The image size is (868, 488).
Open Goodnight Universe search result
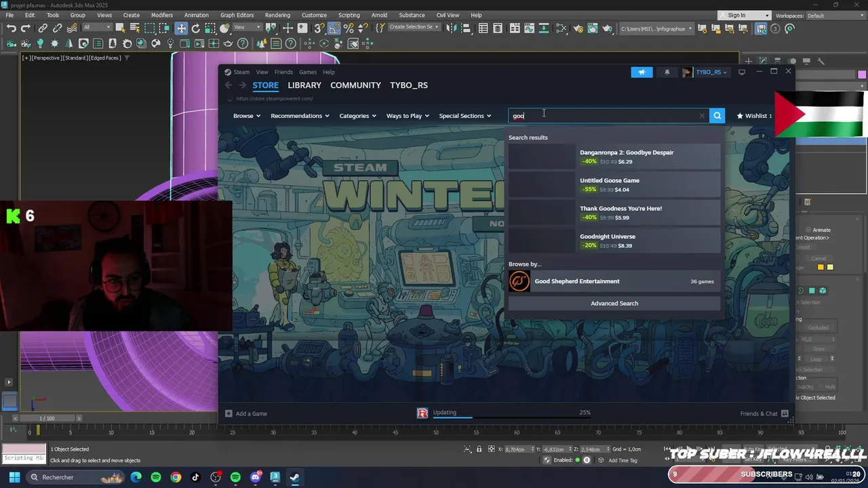pyautogui.click(x=614, y=241)
